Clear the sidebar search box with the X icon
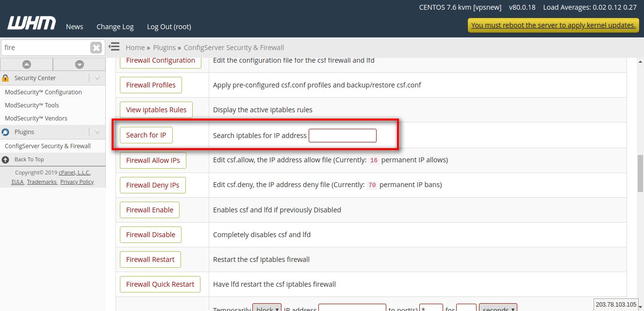The image size is (644, 311). click(96, 47)
